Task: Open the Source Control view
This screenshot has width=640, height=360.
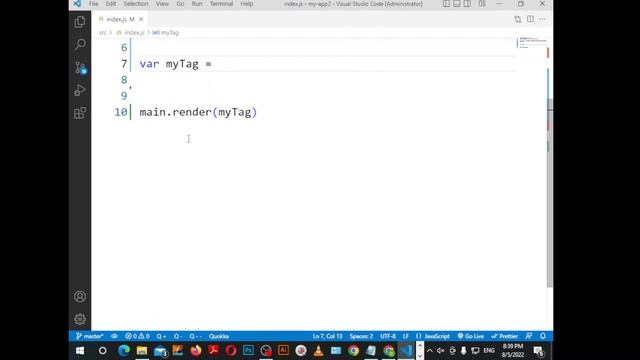Action: point(80,67)
